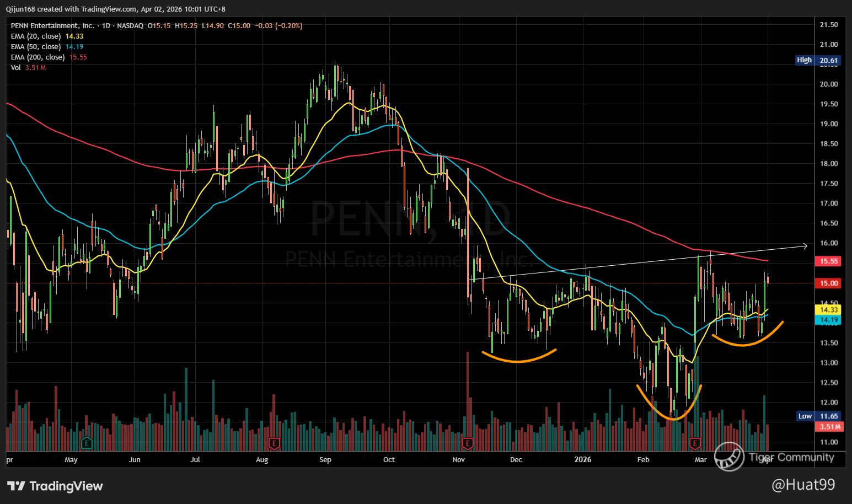This screenshot has height=504, width=852.
Task: Click the 16.00 price axis label
Action: pyautogui.click(x=829, y=243)
